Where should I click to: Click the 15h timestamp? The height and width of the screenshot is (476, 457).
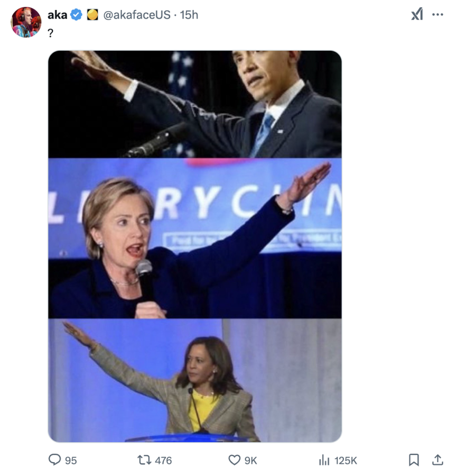[x=189, y=15]
